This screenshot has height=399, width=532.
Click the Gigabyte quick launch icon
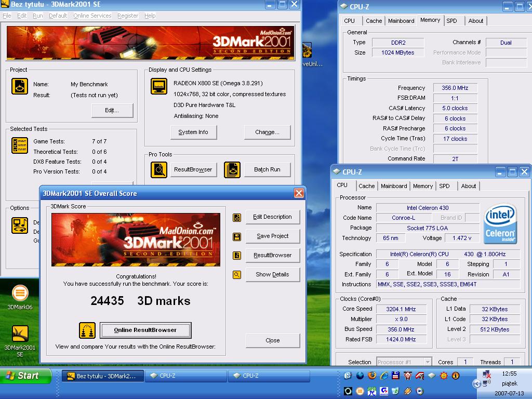tap(384, 391)
